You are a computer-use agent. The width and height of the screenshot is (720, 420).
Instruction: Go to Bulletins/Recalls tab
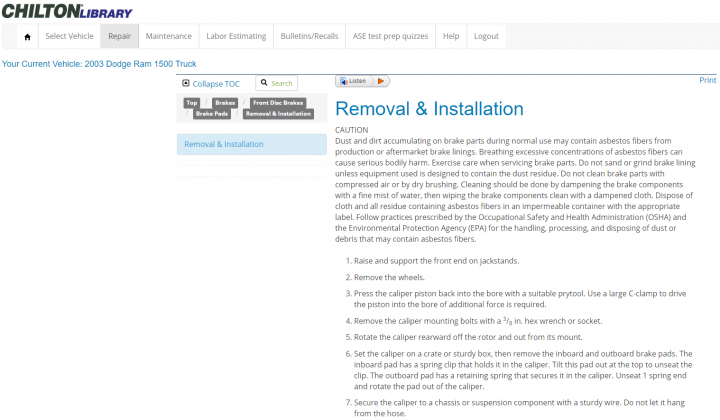309,37
